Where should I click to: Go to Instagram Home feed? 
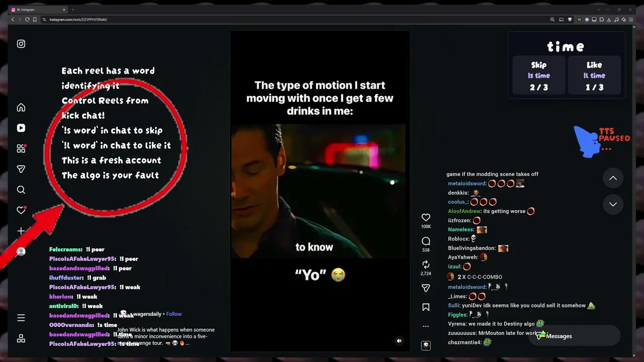(x=21, y=108)
